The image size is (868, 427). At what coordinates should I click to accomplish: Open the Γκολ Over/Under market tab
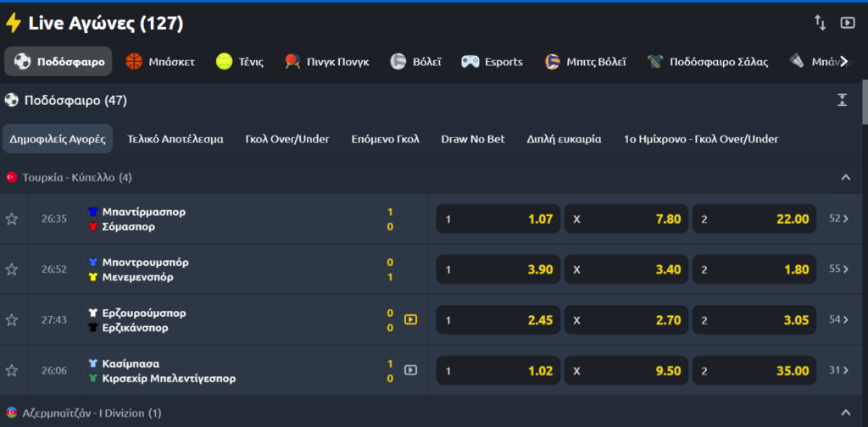pyautogui.click(x=287, y=139)
